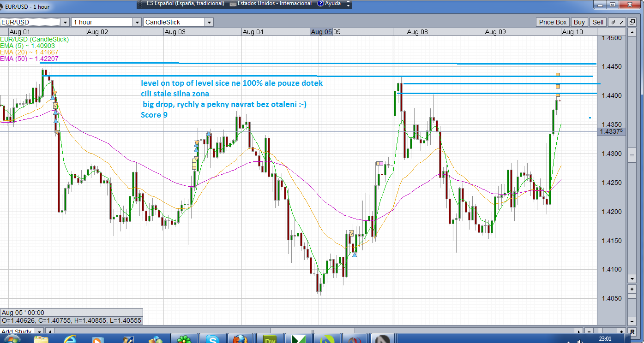Click the Score 9 chart annotation

pos(154,115)
